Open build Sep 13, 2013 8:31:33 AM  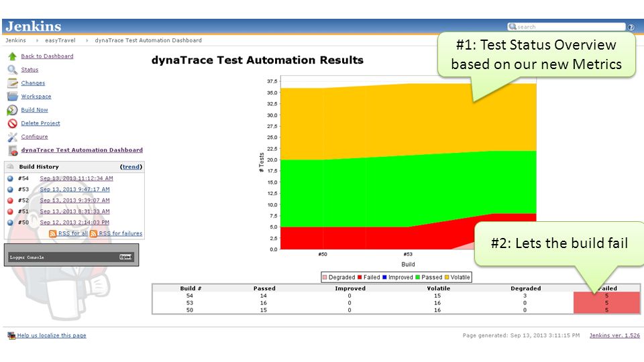pyautogui.click(x=74, y=212)
